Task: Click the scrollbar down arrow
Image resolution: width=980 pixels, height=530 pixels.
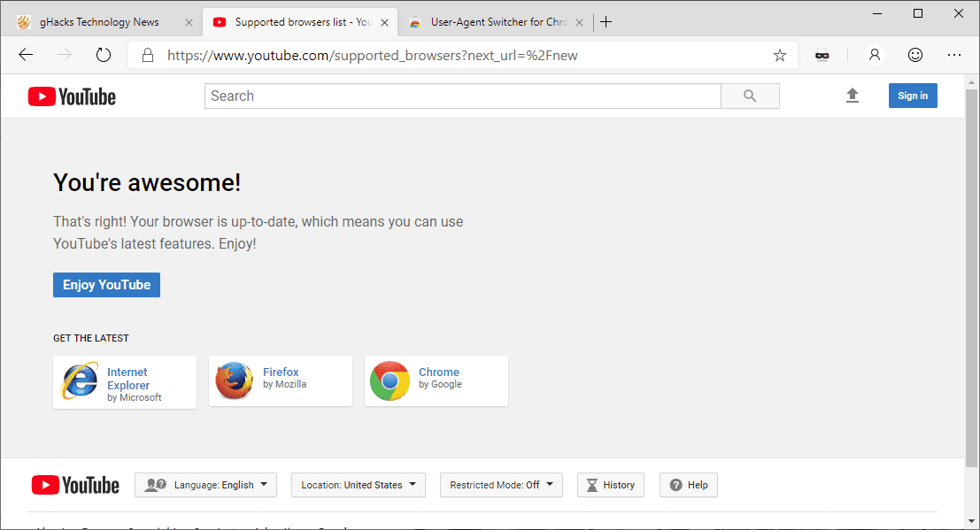Action: click(971, 520)
